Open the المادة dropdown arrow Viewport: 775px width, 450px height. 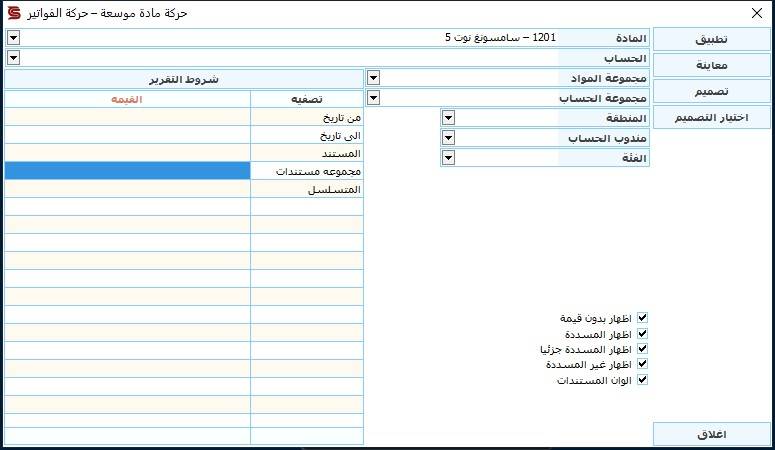[x=13, y=38]
